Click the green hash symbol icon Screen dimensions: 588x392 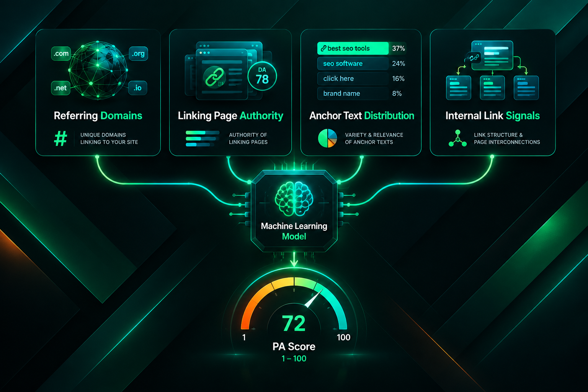coord(60,138)
